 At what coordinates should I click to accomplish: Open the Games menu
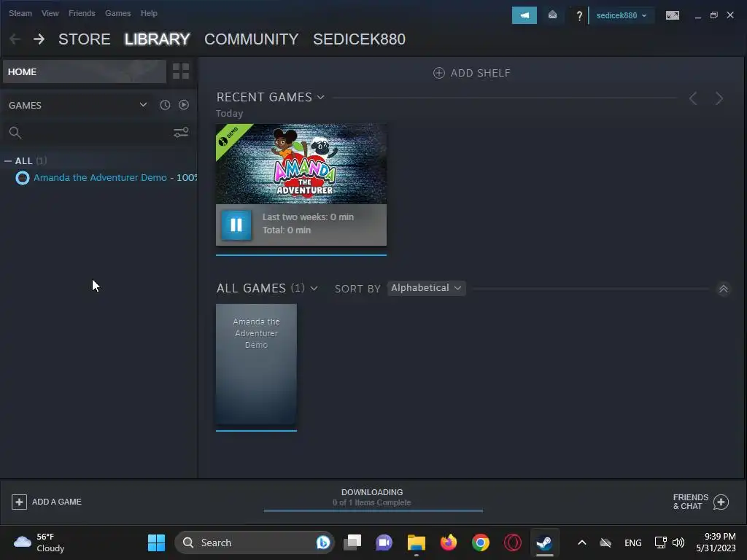tap(117, 13)
